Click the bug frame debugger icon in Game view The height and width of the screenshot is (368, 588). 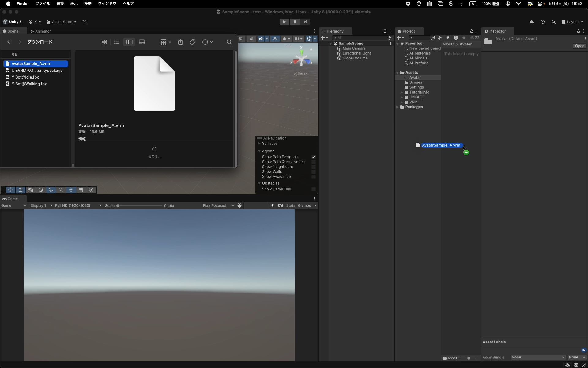tap(240, 205)
